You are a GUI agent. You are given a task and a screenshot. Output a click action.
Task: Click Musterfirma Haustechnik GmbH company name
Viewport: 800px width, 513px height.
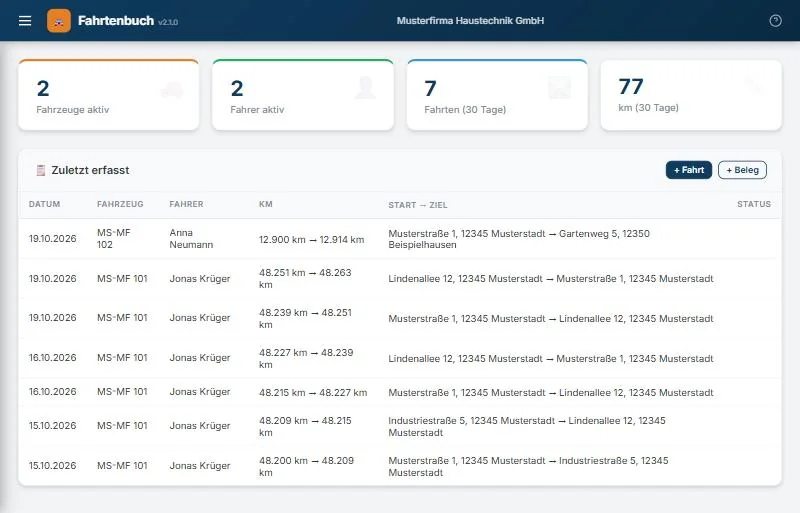[470, 21]
